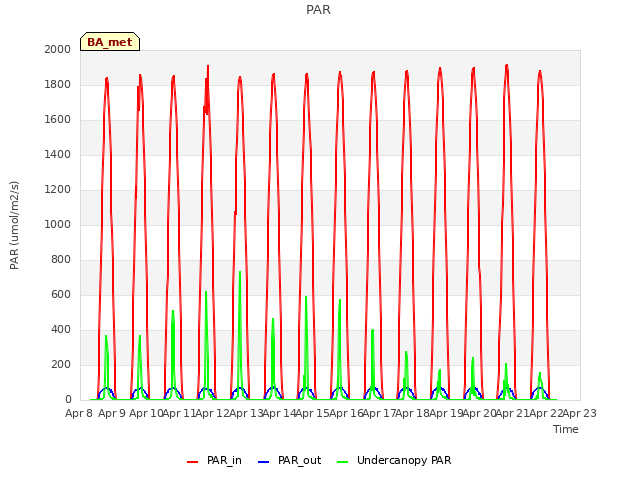The image size is (640, 480).
Task: Toggle the Undercanopy PAR legend entry
Action: click(394, 460)
